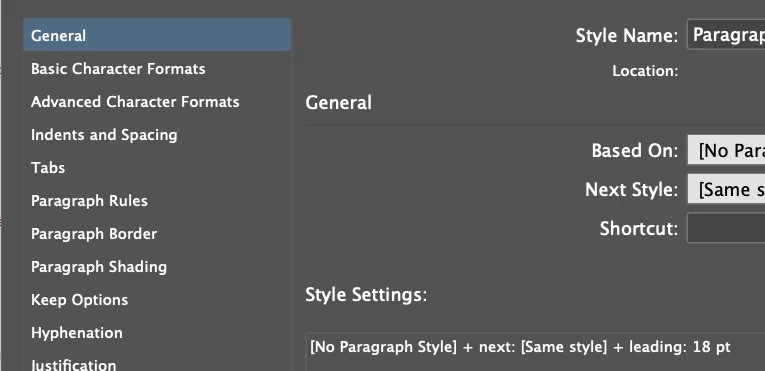Go to Indents and Spacing
The height and width of the screenshot is (371, 765).
click(157, 135)
